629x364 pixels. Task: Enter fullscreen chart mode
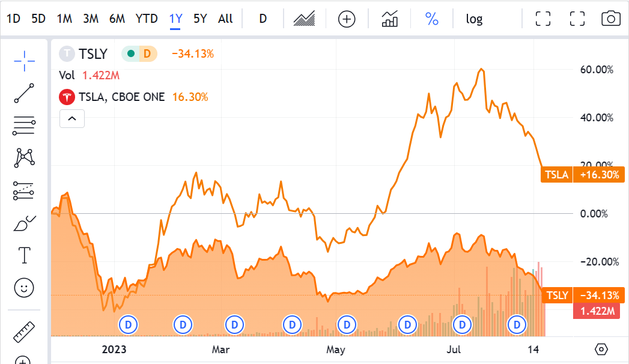(542, 19)
